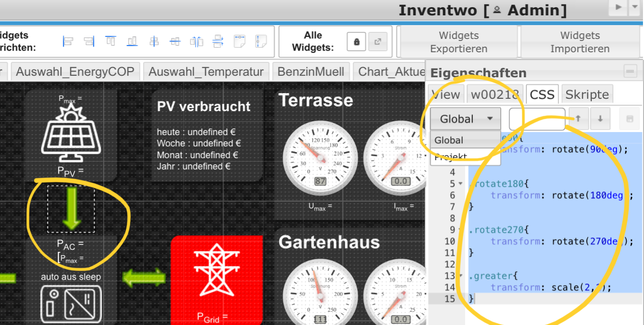Image resolution: width=644 pixels, height=325 pixels.
Task: Click code line 'transform: rotate(180deg);'
Action: coord(562,195)
